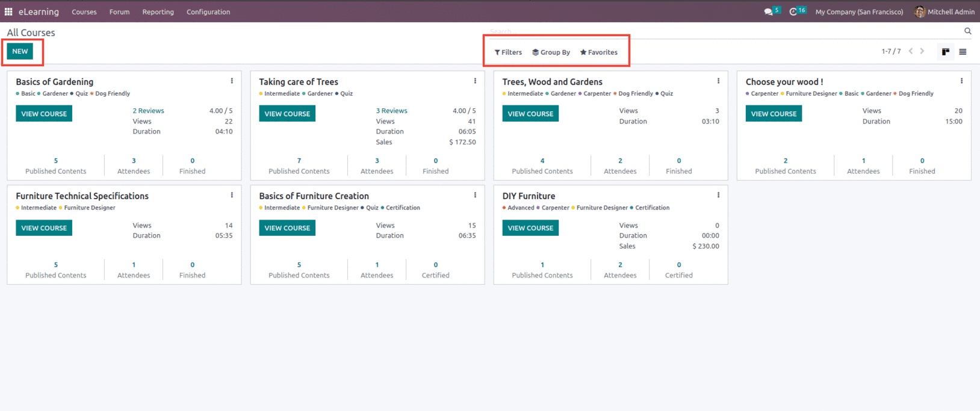The image size is (980, 411).
Task: Open kebab menu on DIY Furniture card
Action: [718, 195]
